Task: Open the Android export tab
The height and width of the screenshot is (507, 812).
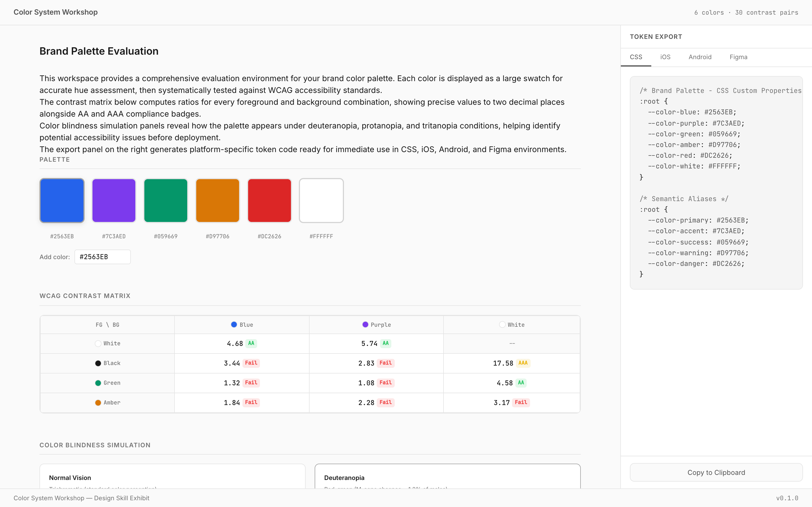Action: (x=700, y=57)
